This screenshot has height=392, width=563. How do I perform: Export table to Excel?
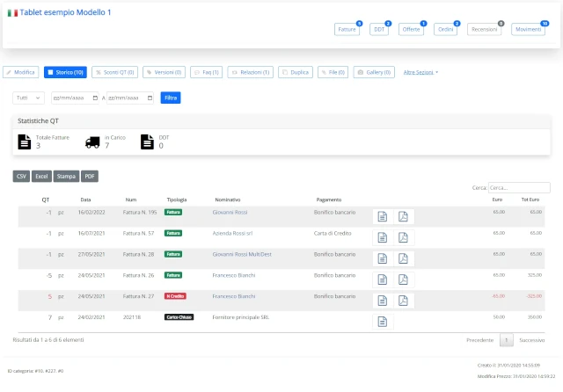(41, 176)
